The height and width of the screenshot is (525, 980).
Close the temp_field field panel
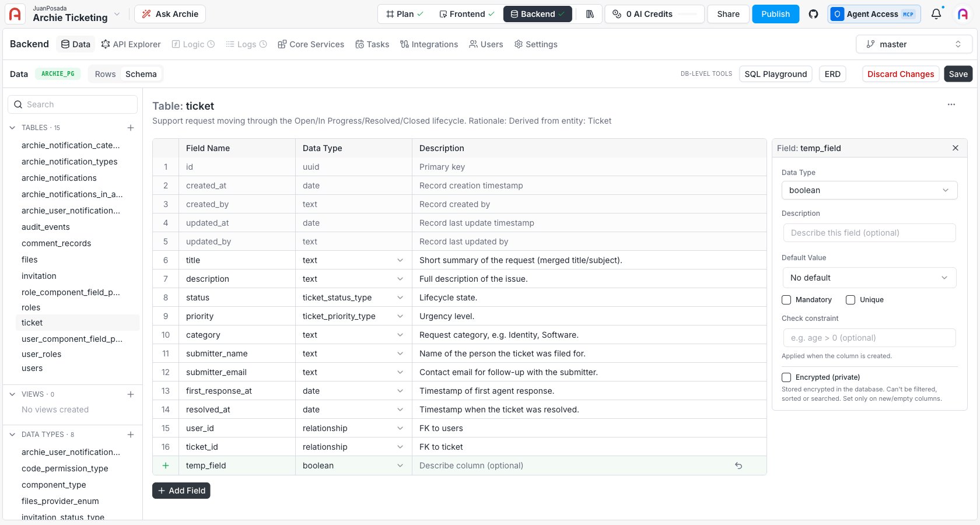[956, 148]
